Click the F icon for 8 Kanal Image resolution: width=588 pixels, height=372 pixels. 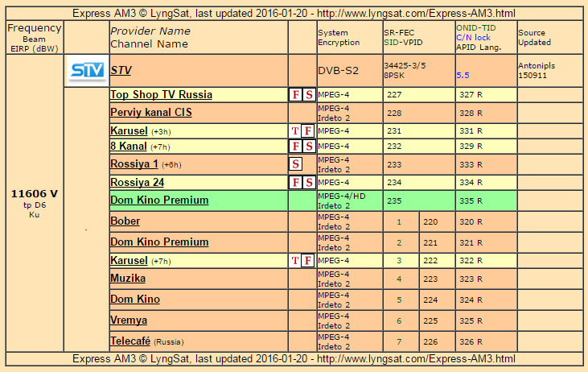(x=295, y=146)
